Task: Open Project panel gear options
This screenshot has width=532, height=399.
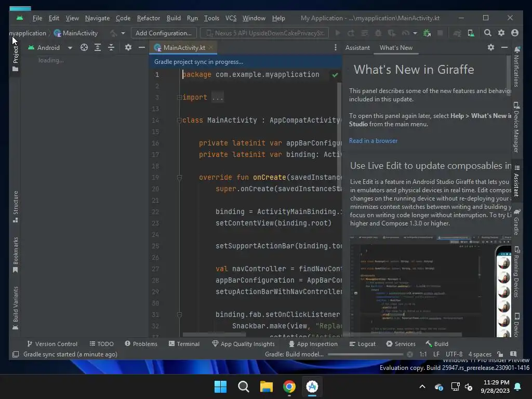Action: pos(128,47)
